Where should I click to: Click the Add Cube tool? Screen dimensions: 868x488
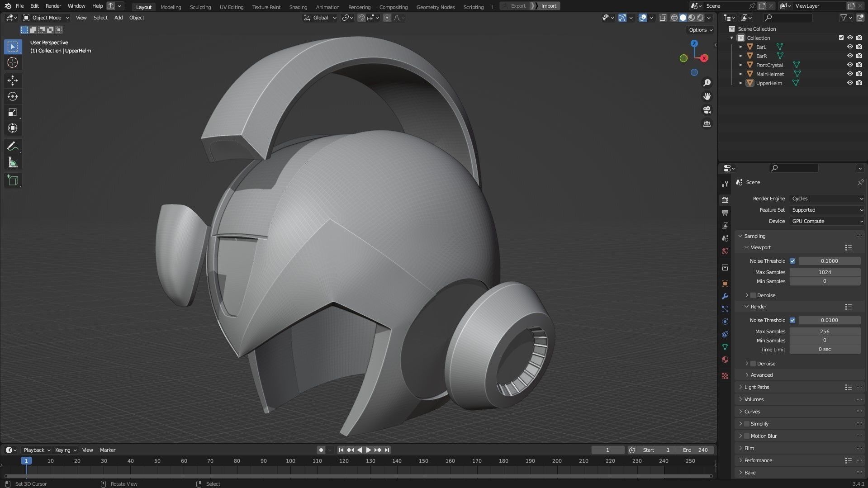tap(13, 180)
